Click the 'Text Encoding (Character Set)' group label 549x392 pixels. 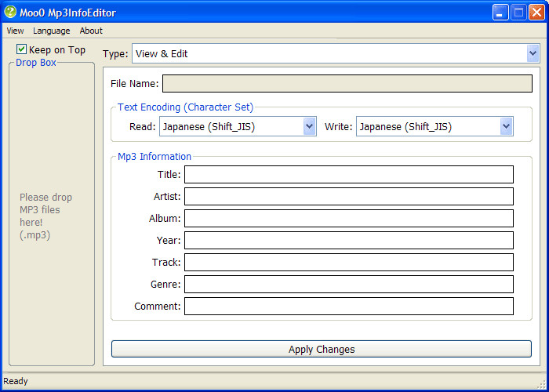[185, 107]
